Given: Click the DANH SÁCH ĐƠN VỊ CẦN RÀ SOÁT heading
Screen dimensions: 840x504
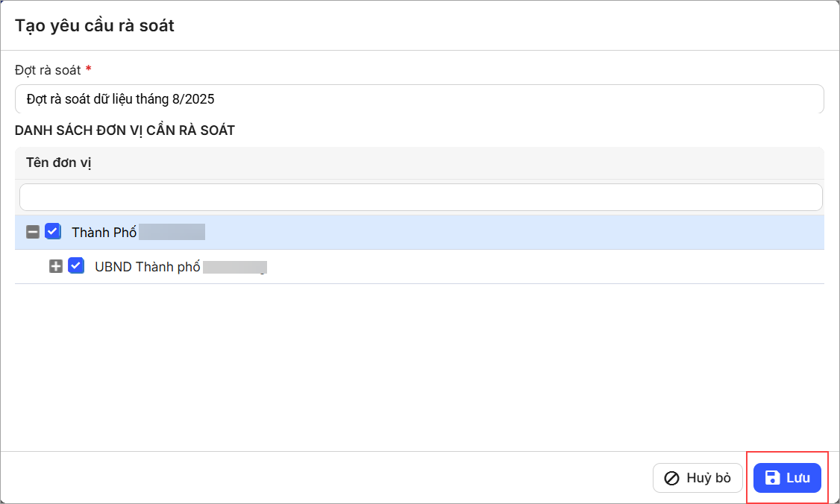Looking at the screenshot, I should click(x=125, y=130).
